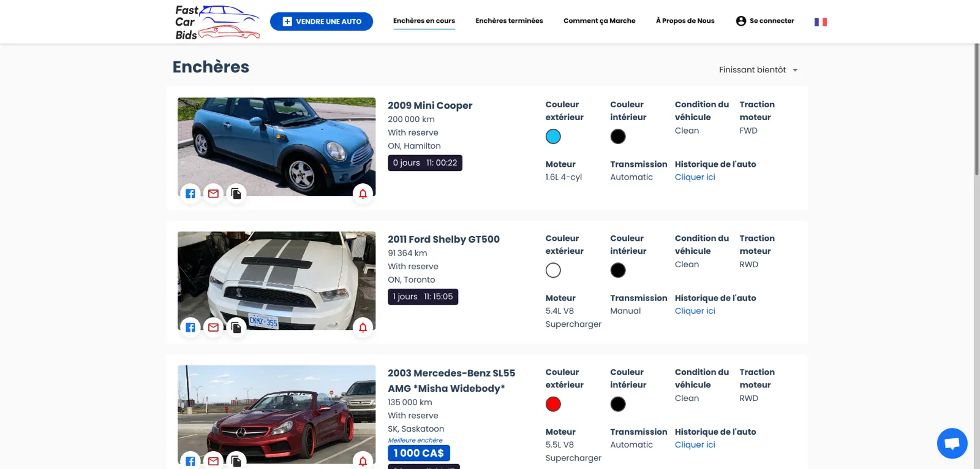Image resolution: width=980 pixels, height=469 pixels.
Task: Click the SK, Saskatoon location text
Action: [x=416, y=429]
